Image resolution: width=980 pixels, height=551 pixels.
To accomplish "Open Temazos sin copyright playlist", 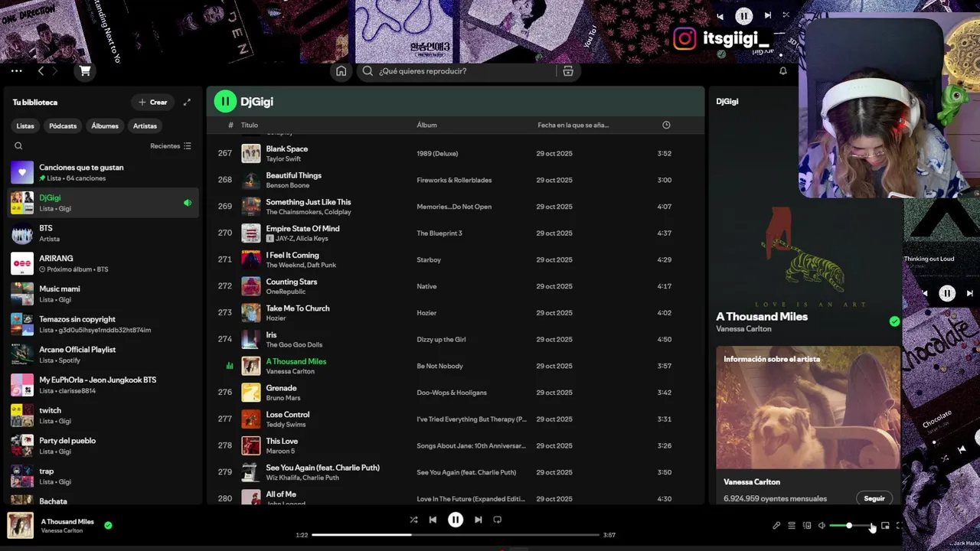I will [x=103, y=324].
